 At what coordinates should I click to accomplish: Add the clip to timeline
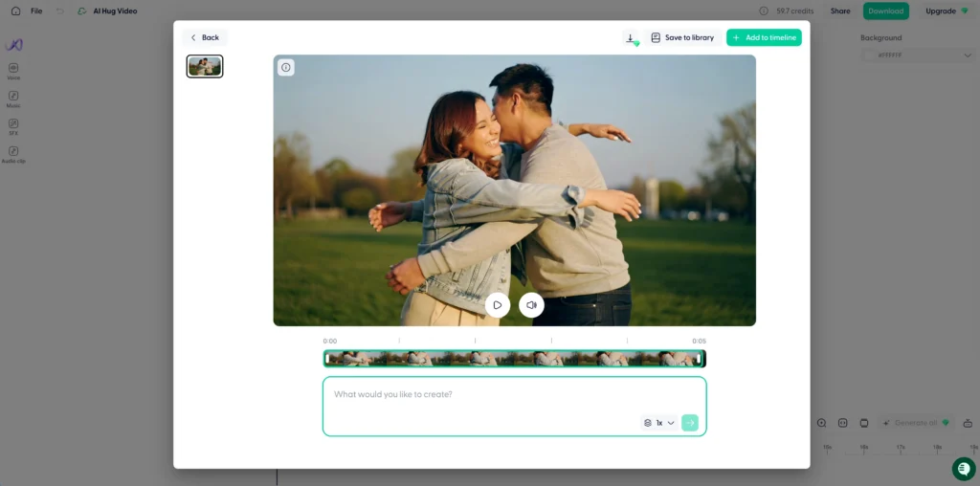[764, 37]
